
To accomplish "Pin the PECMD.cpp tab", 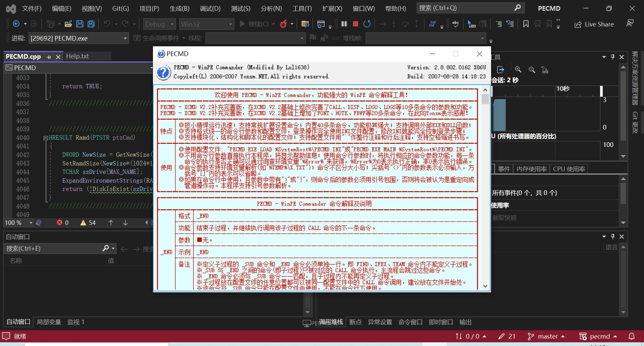I will pos(49,57).
